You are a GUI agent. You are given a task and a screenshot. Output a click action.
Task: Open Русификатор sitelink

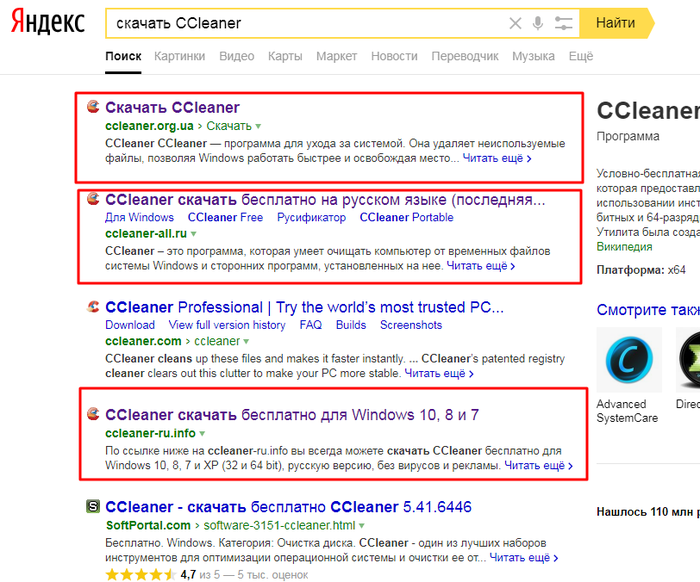(x=312, y=217)
